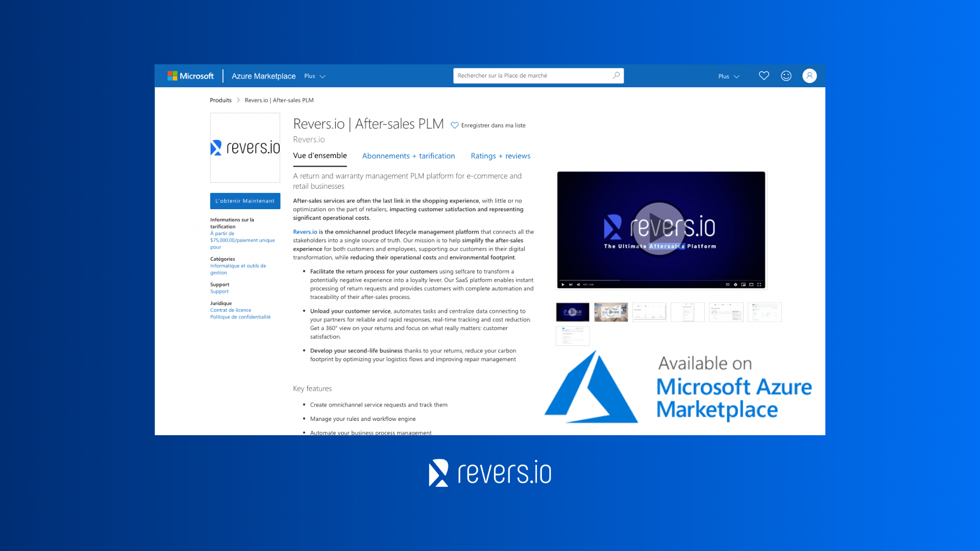
Task: Open the Azure Marketplace home link
Action: click(263, 76)
